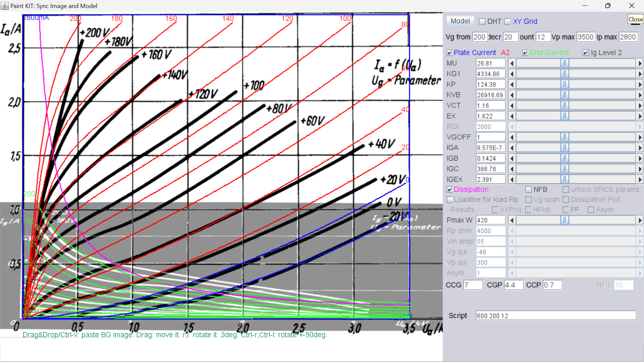The width and height of the screenshot is (644, 362).
Task: Click the KVB right arrow button
Action: (640, 95)
